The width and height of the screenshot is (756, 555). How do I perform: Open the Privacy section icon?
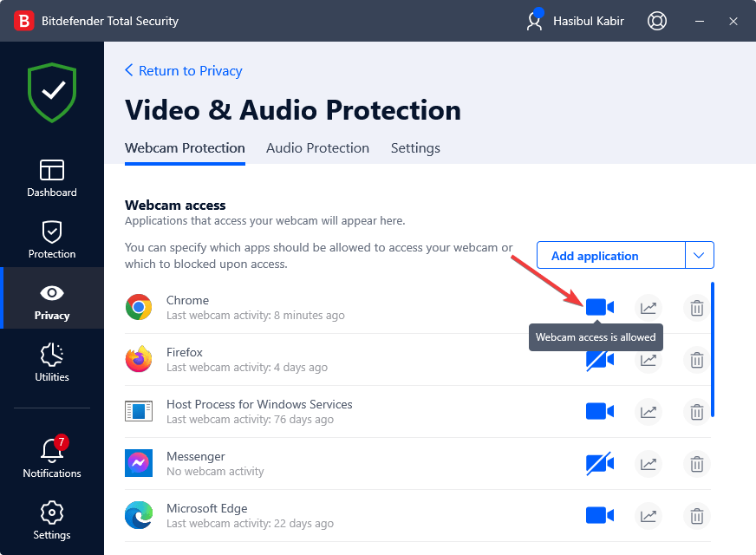pyautogui.click(x=51, y=298)
